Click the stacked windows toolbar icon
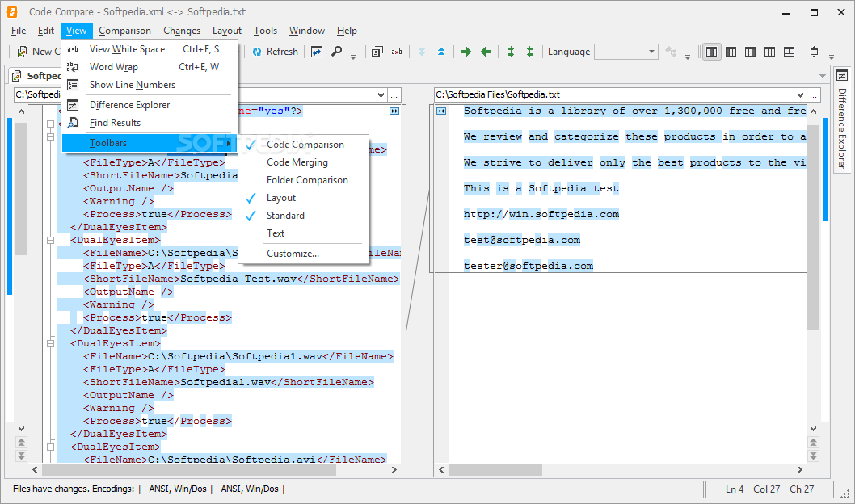855x504 pixels. pos(377,52)
